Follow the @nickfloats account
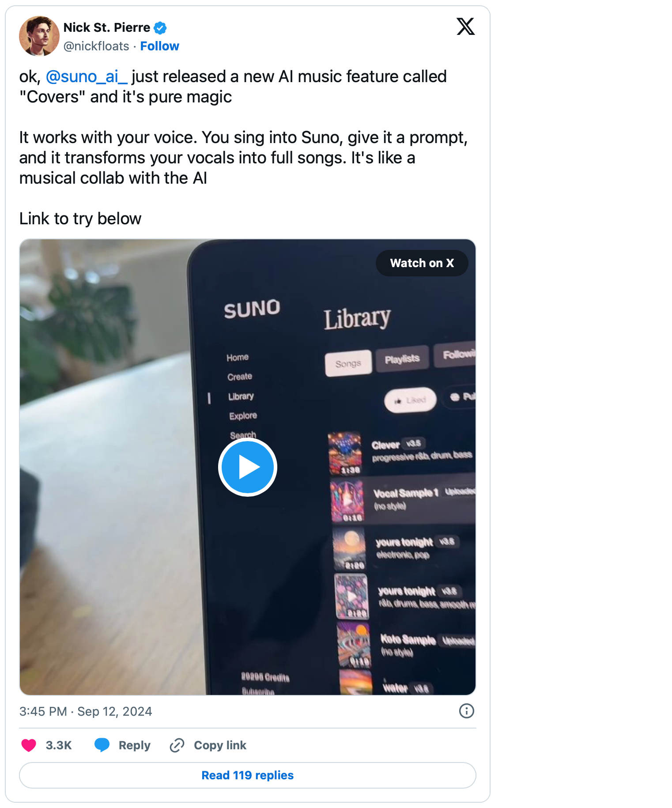 click(159, 46)
